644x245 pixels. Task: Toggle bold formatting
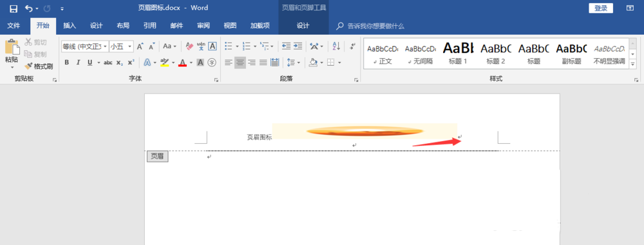point(67,63)
